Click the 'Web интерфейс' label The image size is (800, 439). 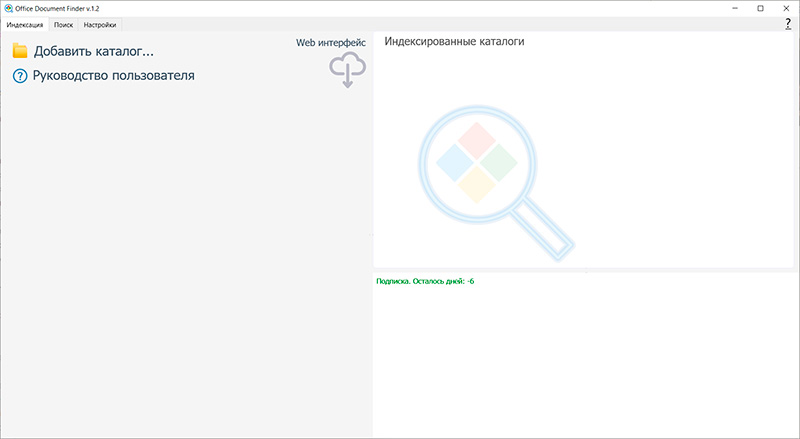coord(331,42)
